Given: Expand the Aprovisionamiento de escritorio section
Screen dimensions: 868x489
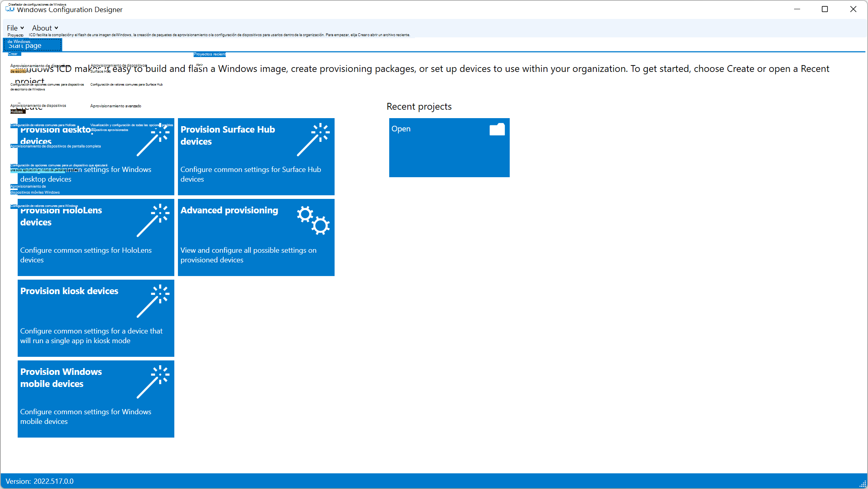Looking at the screenshot, I should 39,68.
